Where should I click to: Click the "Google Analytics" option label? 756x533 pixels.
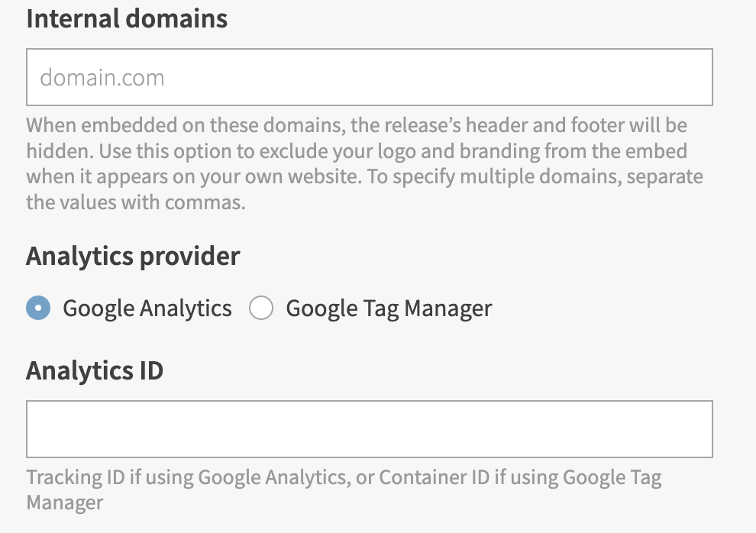click(147, 308)
